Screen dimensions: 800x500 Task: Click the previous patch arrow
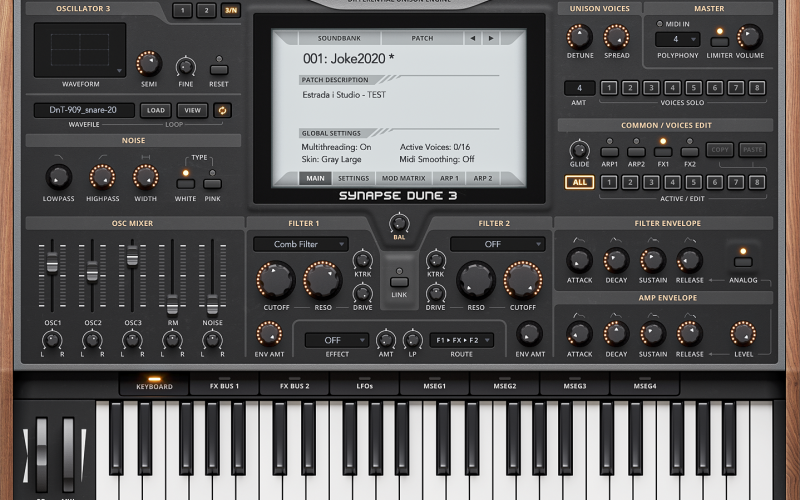click(472, 38)
